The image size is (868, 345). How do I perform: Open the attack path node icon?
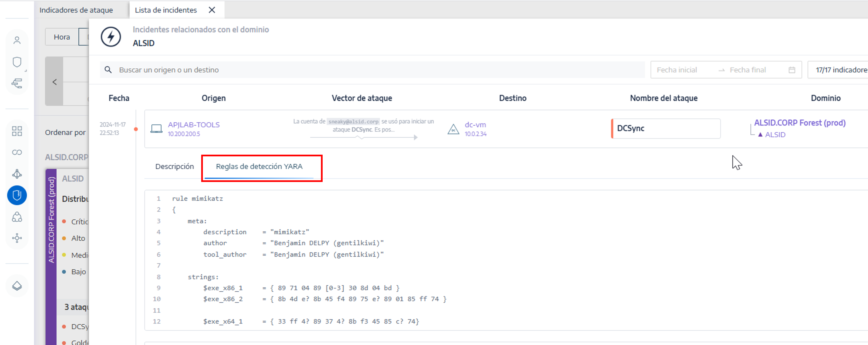[x=17, y=174]
